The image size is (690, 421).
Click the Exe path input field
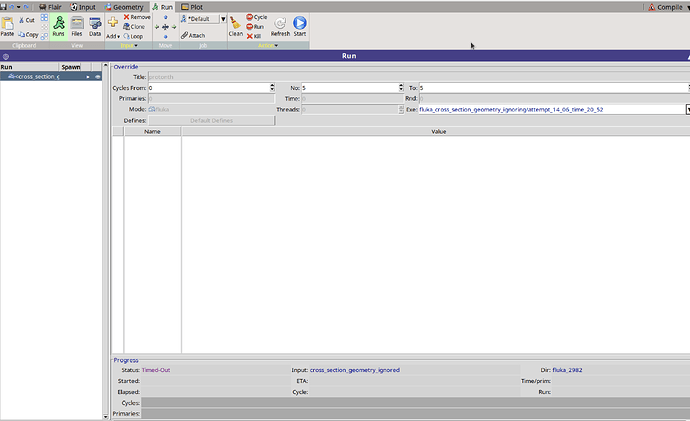[552, 110]
